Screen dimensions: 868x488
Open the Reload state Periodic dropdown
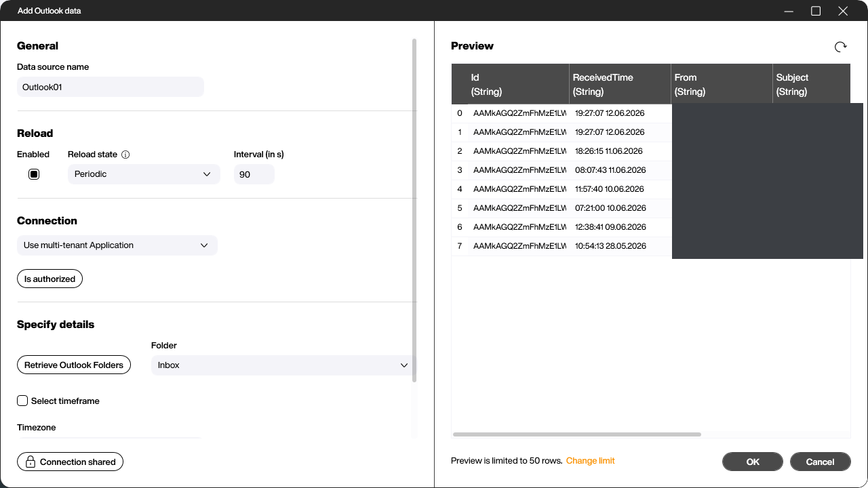pyautogui.click(x=144, y=174)
